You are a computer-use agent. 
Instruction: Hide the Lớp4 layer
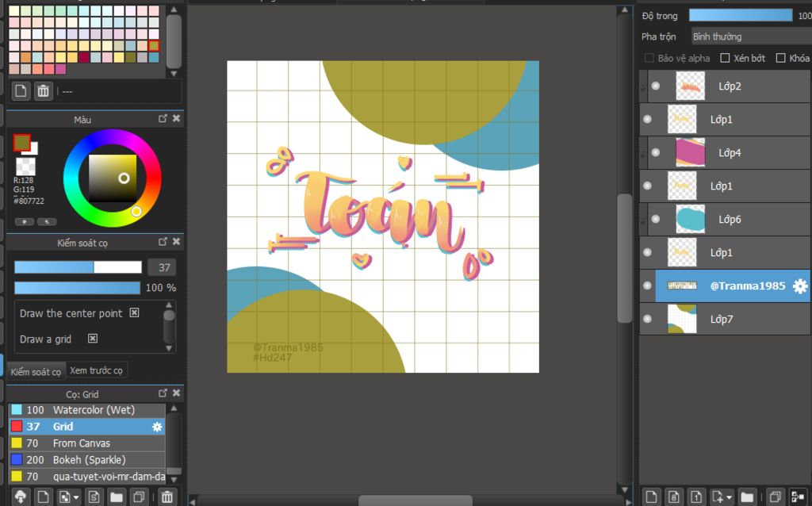[656, 153]
